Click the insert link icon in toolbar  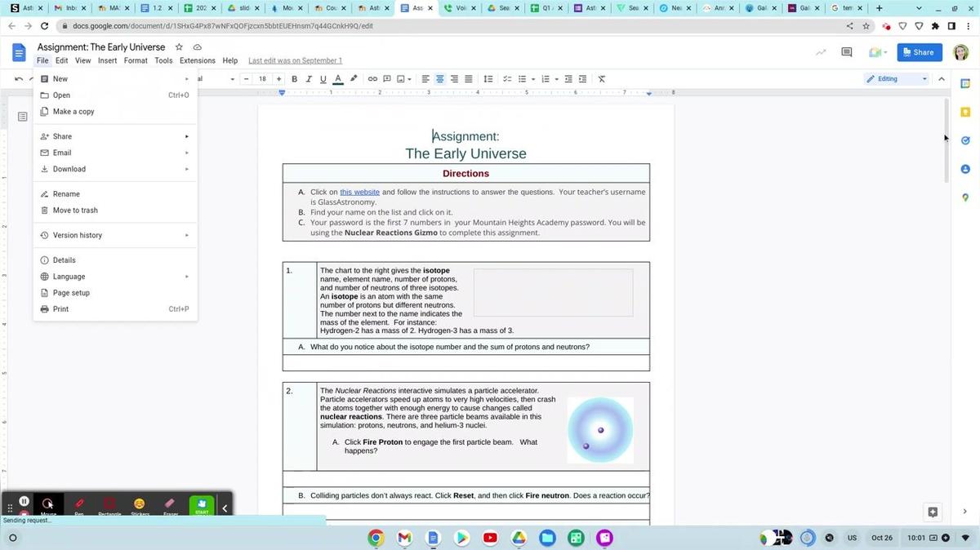click(x=372, y=79)
